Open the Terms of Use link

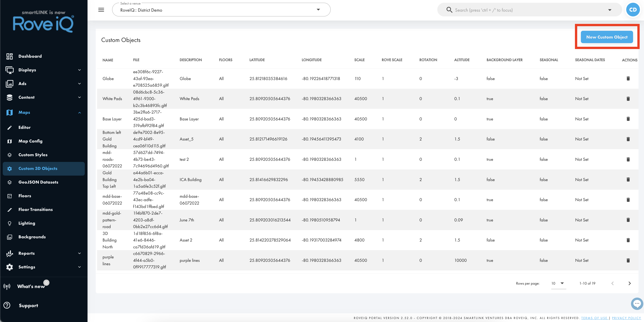pos(594,318)
